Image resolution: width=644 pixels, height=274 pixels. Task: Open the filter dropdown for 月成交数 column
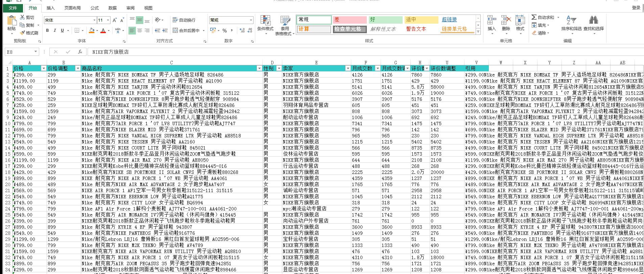click(x=378, y=68)
